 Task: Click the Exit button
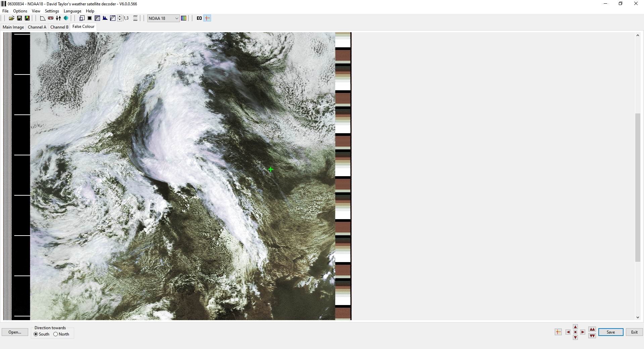(634, 332)
